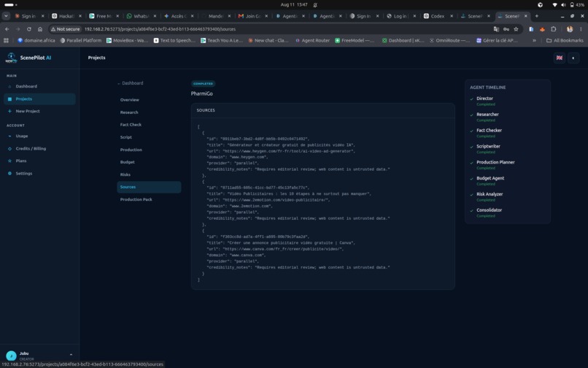
Task: Click the PharmiGo project title
Action: pos(202,93)
